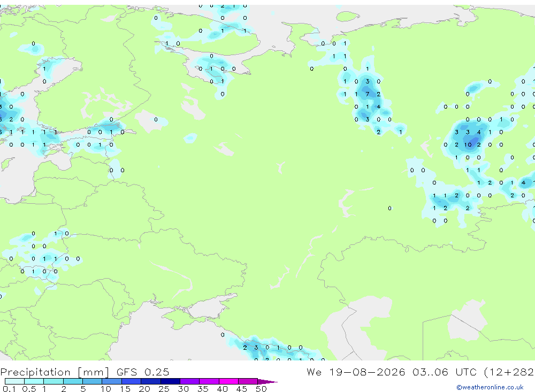Click the 25–30 mm purple legend swatch
Viewport: 535px width, 392px height.
pos(170,381)
